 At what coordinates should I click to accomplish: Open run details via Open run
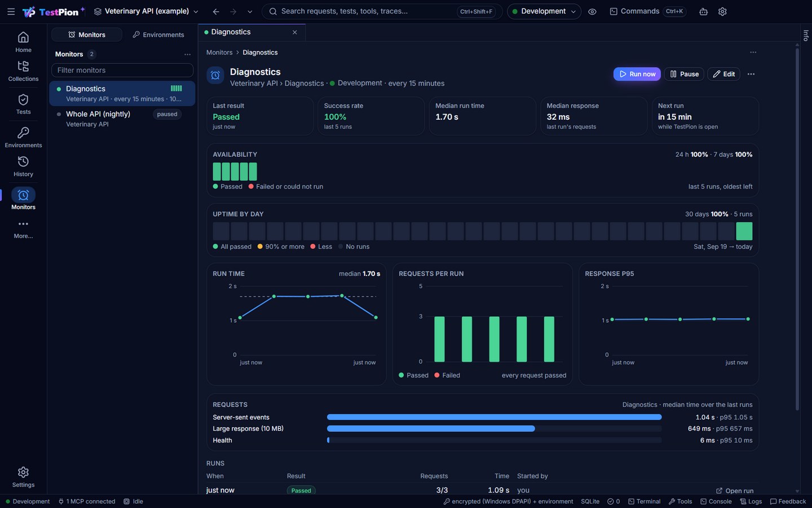[x=735, y=491]
